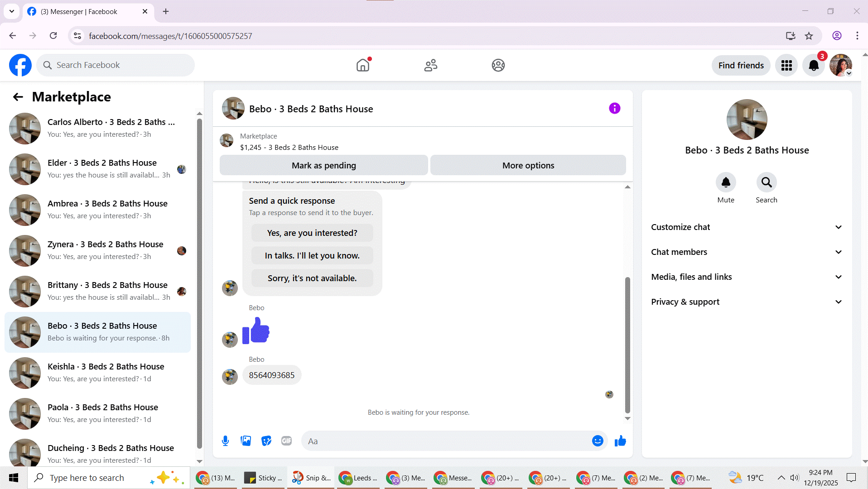Attach a file with photo icon
This screenshot has height=489, width=868.
point(246,441)
